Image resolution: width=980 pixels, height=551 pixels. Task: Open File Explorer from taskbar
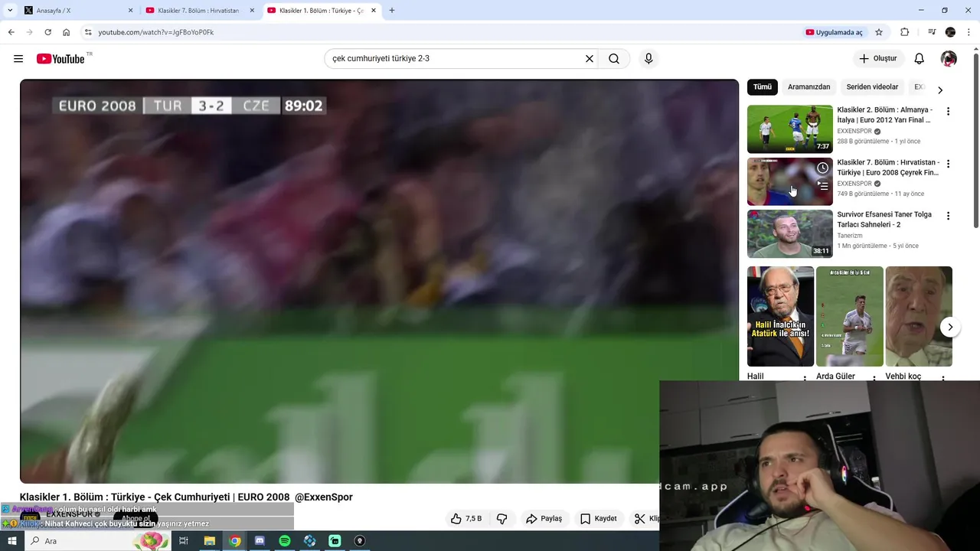coord(209,541)
